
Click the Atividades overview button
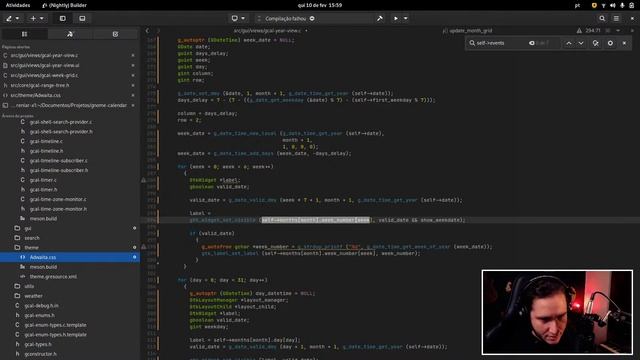[18, 5]
